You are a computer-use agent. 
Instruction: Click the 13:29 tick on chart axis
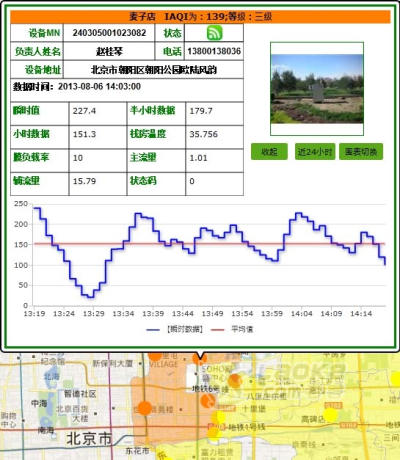click(x=94, y=314)
